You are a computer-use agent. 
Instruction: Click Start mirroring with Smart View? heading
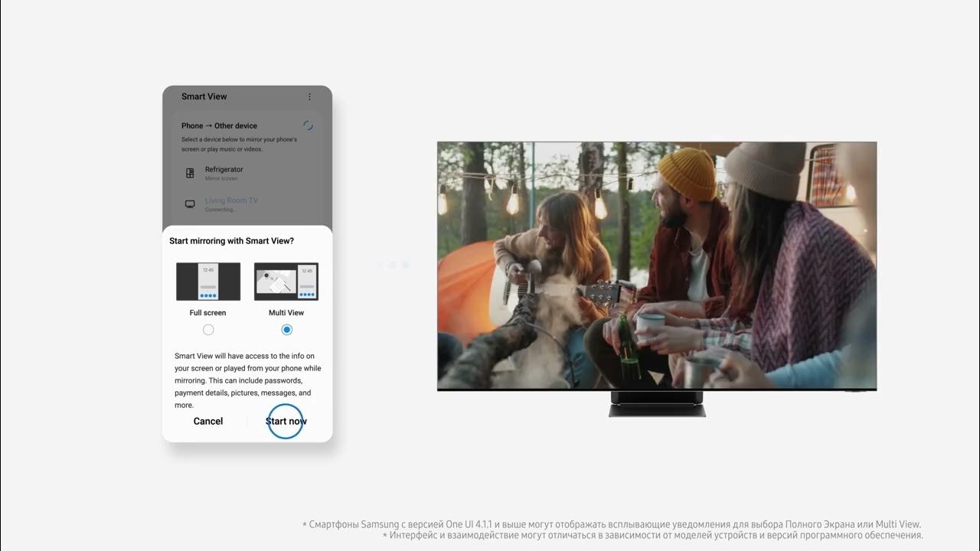click(231, 241)
